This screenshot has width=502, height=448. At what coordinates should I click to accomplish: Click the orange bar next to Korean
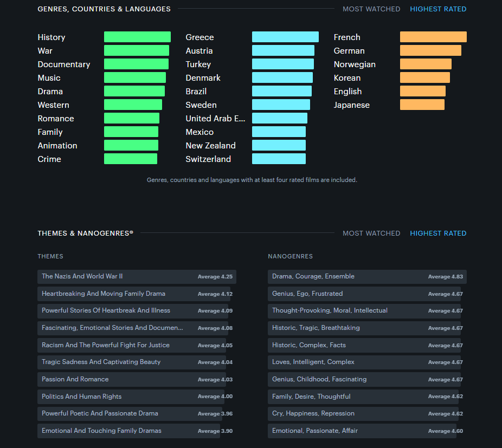point(424,78)
